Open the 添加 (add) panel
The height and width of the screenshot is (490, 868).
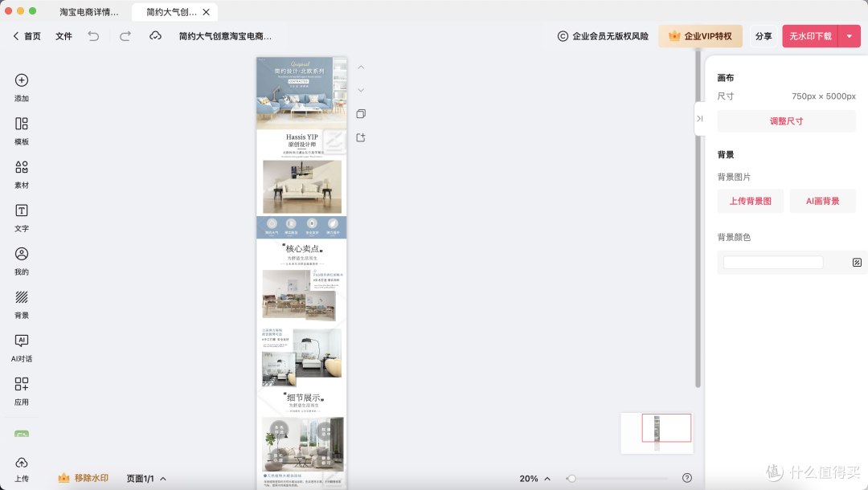coord(22,88)
